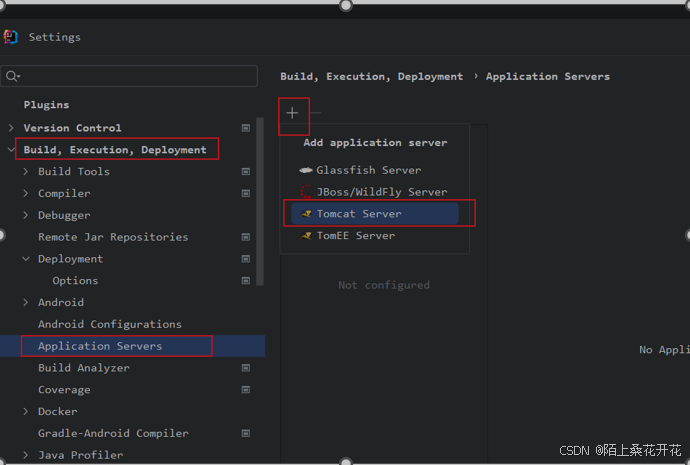
Task: Choose JBoss/WildFly Server from the popup
Action: (375, 192)
